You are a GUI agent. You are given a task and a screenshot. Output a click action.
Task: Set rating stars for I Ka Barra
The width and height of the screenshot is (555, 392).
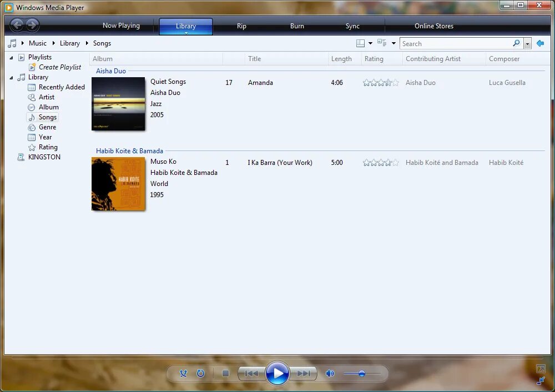[x=381, y=163]
